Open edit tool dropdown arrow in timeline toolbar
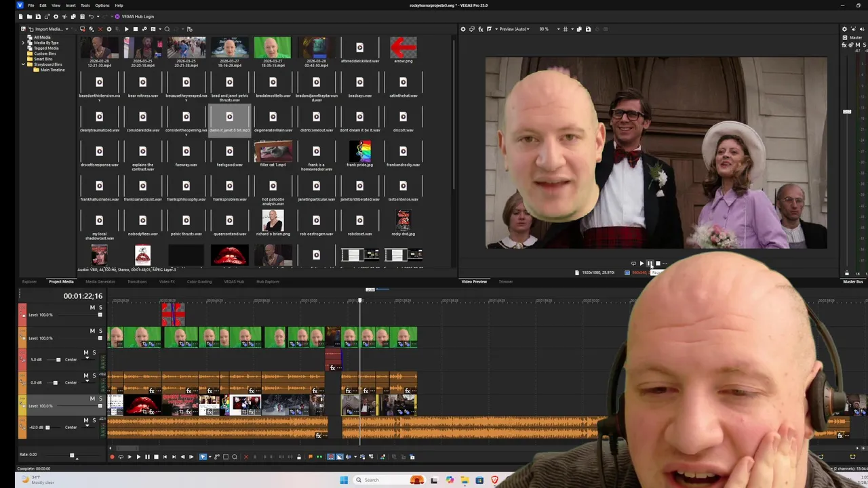The height and width of the screenshot is (488, 868). coord(210,457)
